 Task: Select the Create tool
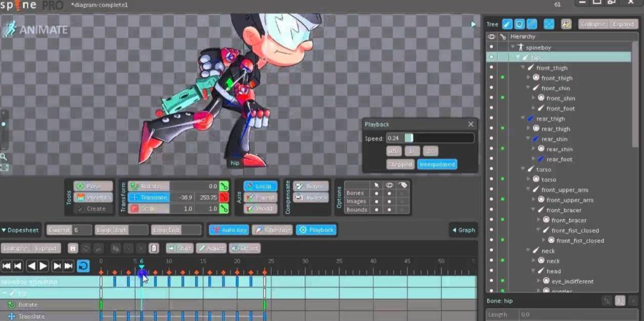[x=93, y=209]
